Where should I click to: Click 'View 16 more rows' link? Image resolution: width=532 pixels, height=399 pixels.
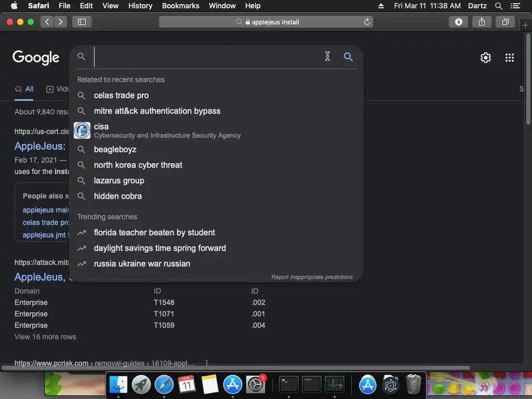point(45,337)
